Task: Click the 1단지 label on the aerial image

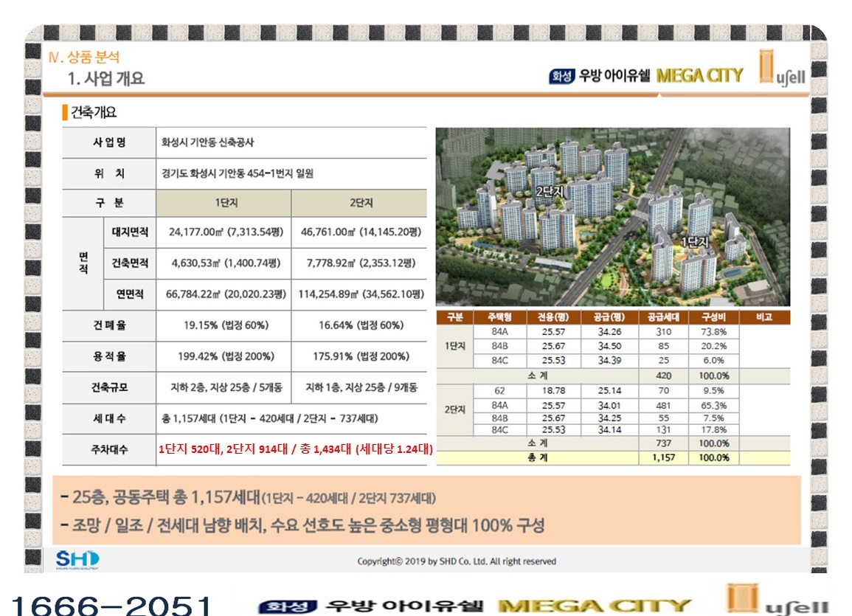Action: [x=694, y=242]
